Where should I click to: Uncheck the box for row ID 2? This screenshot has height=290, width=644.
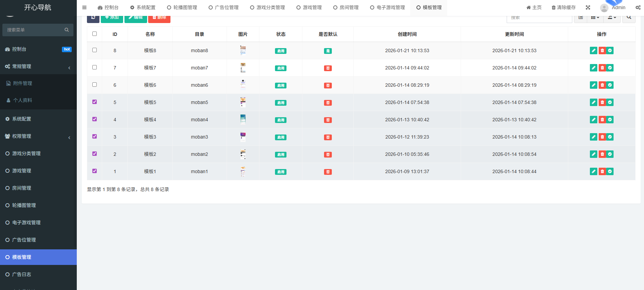pos(94,154)
